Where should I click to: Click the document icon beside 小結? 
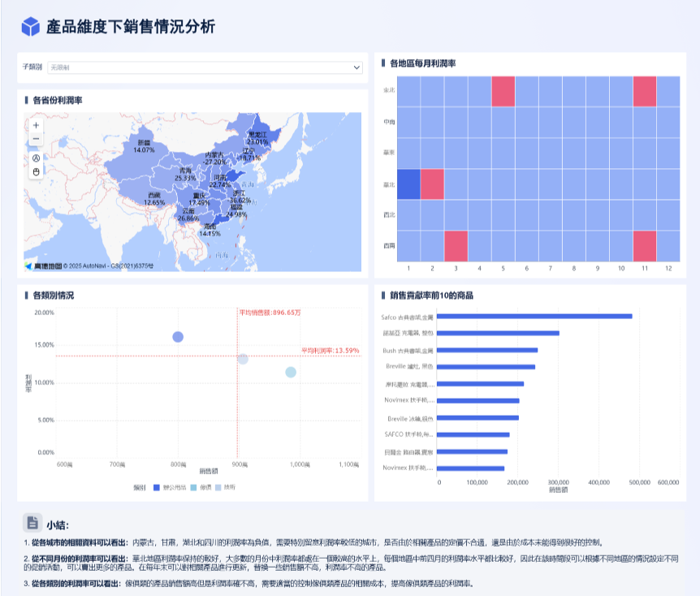coord(32,523)
